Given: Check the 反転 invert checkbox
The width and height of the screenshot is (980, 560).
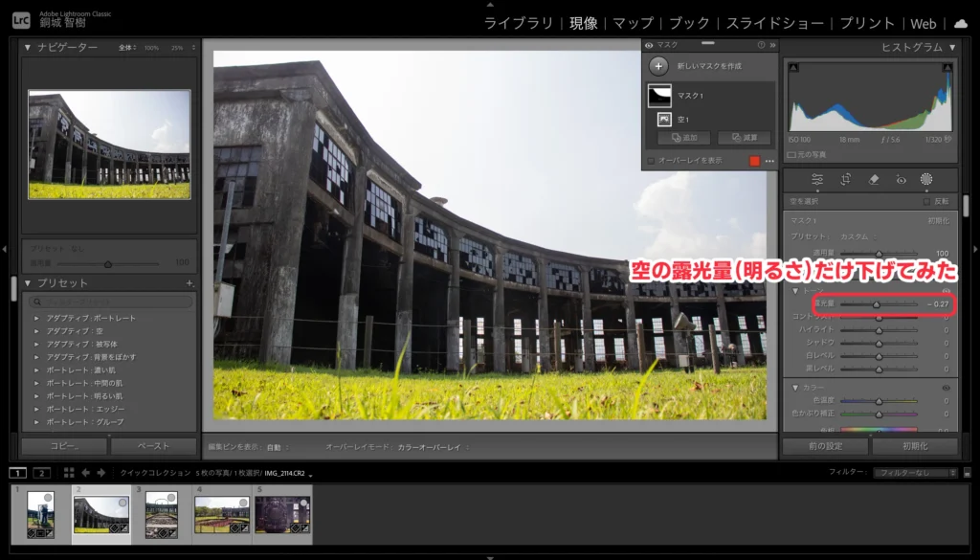Looking at the screenshot, I should coord(925,202).
